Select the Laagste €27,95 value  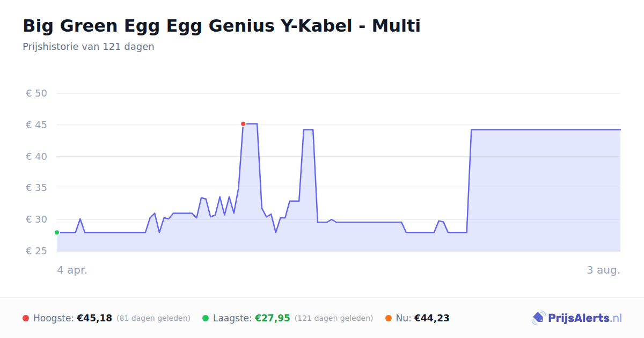tap(272, 318)
